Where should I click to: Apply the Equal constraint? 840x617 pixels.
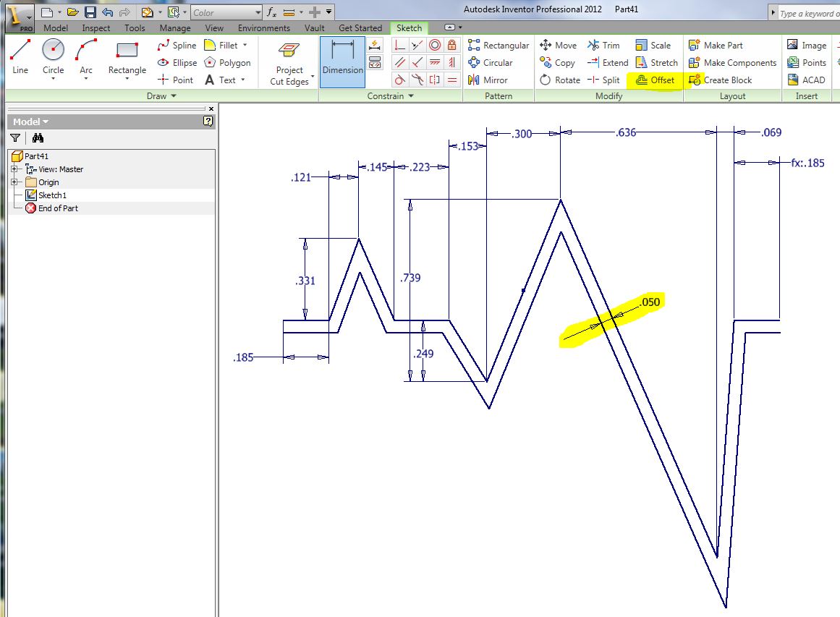[x=452, y=80]
